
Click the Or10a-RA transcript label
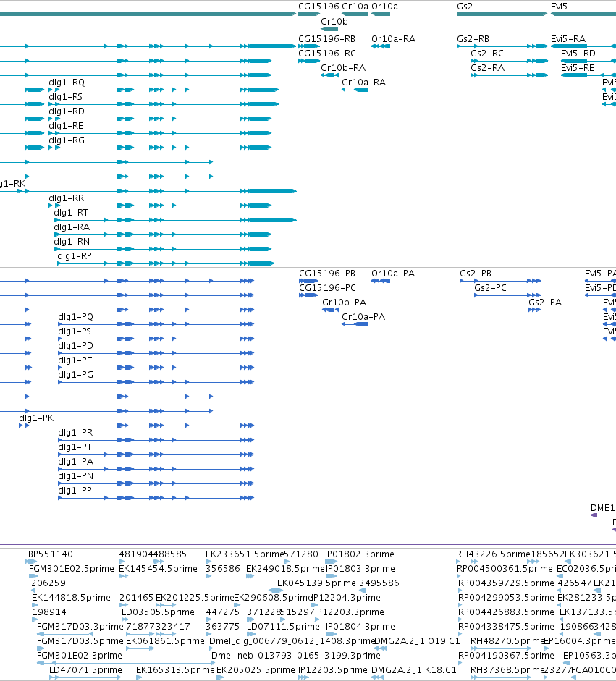point(393,39)
